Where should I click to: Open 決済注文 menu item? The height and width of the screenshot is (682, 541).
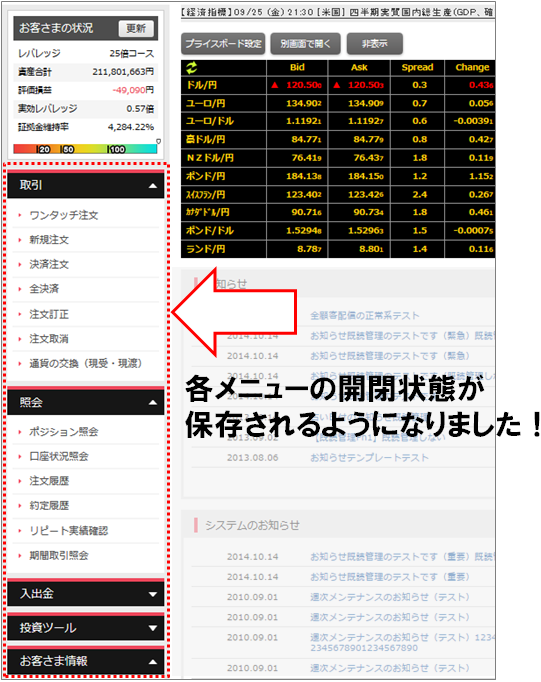tap(49, 264)
